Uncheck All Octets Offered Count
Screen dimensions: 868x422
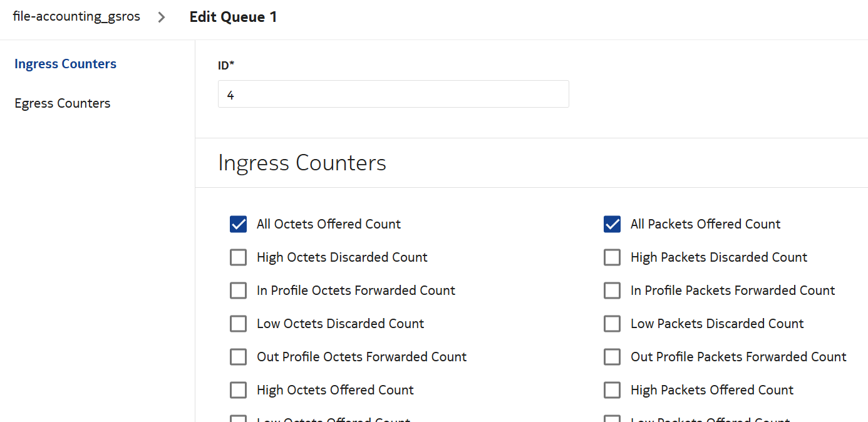(238, 224)
